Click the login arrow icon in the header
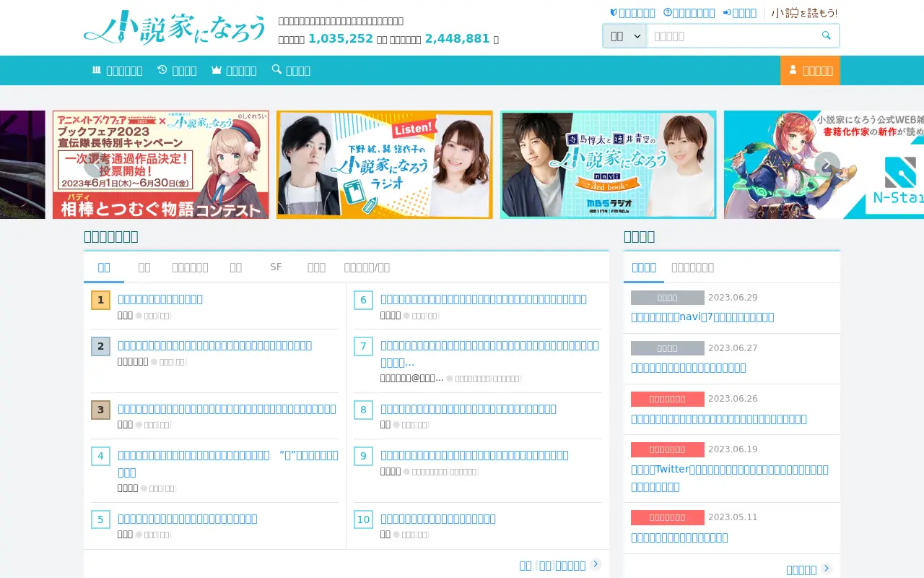The image size is (924, 578). (727, 13)
